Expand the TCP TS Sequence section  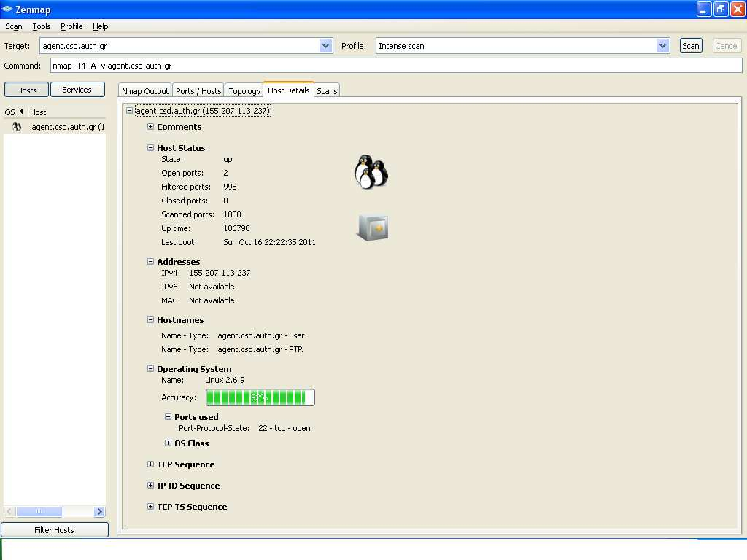[x=150, y=507]
